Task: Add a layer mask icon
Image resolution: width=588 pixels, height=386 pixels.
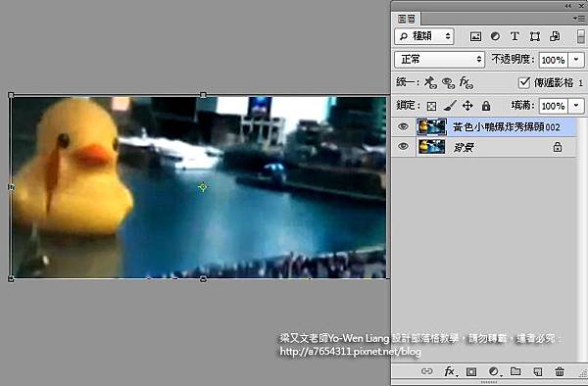Action: 471,371
